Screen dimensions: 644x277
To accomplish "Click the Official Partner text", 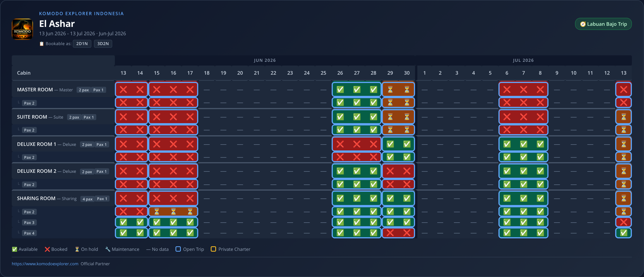I will (x=95, y=264).
